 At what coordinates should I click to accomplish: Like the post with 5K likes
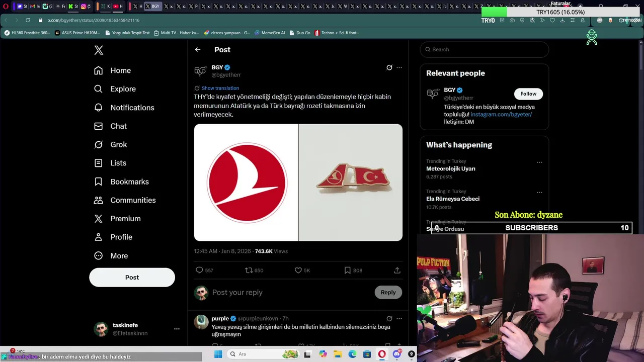click(x=298, y=270)
